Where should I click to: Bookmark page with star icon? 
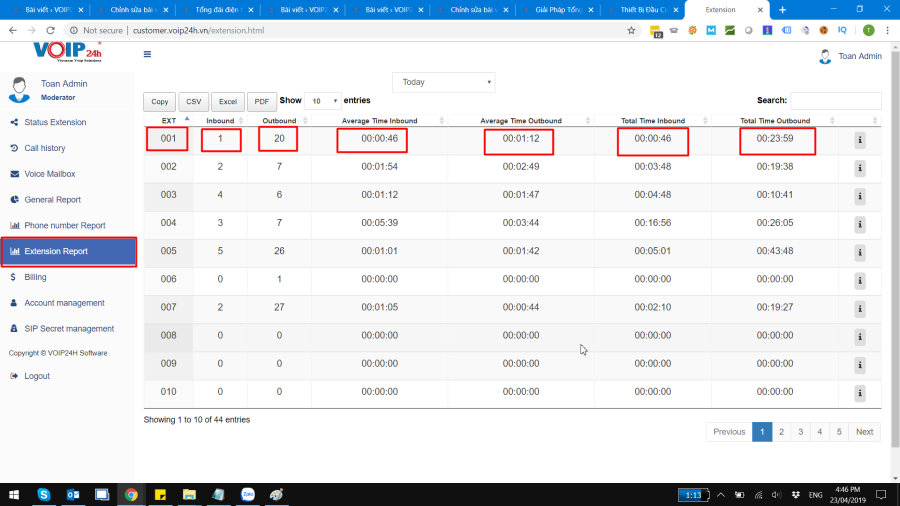631,31
